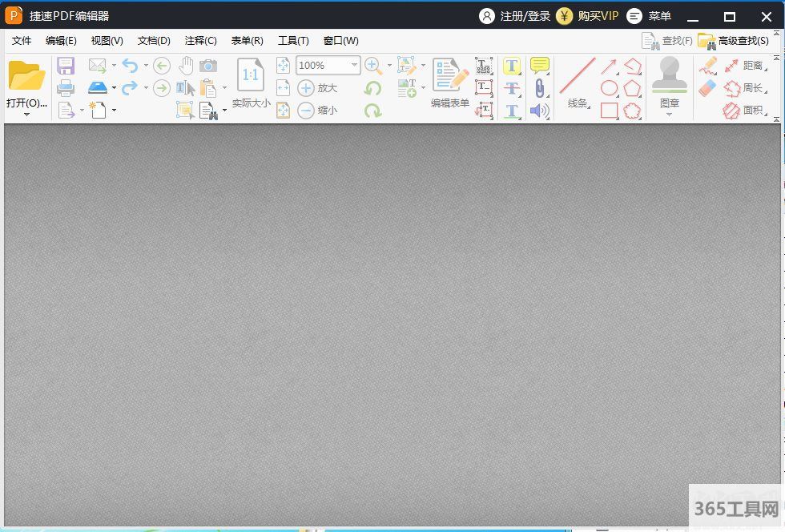
Task: Click the snapshot camera icon
Action: click(x=208, y=66)
